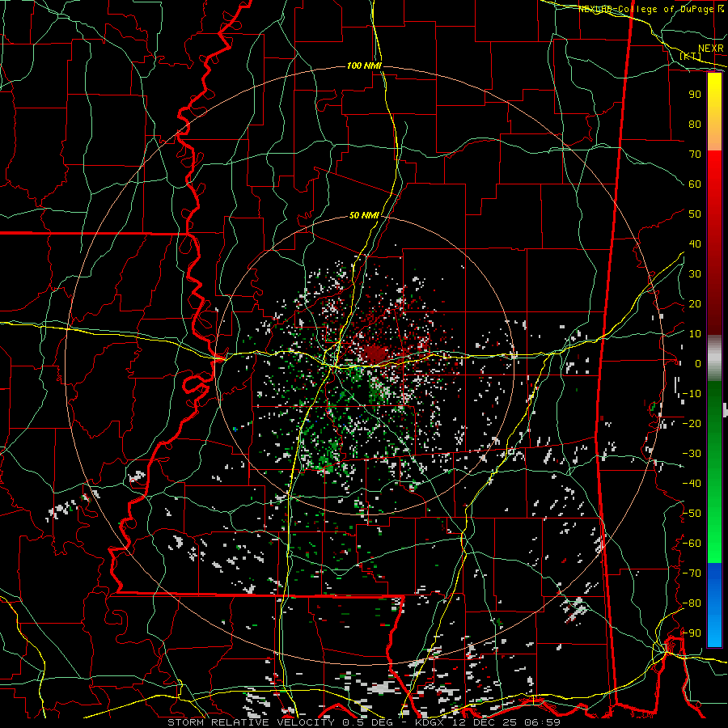Click the -50 value on the velocity scale

pyautogui.click(x=692, y=514)
